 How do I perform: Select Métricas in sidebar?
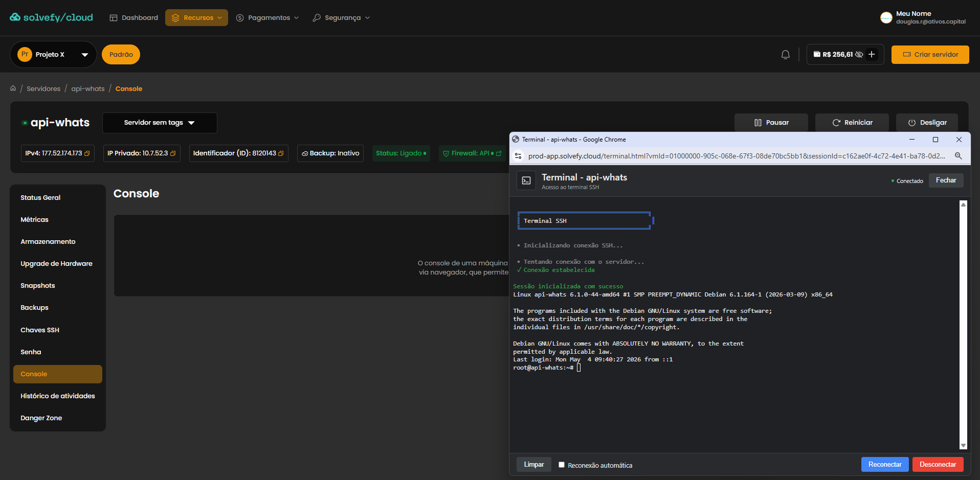click(58, 219)
